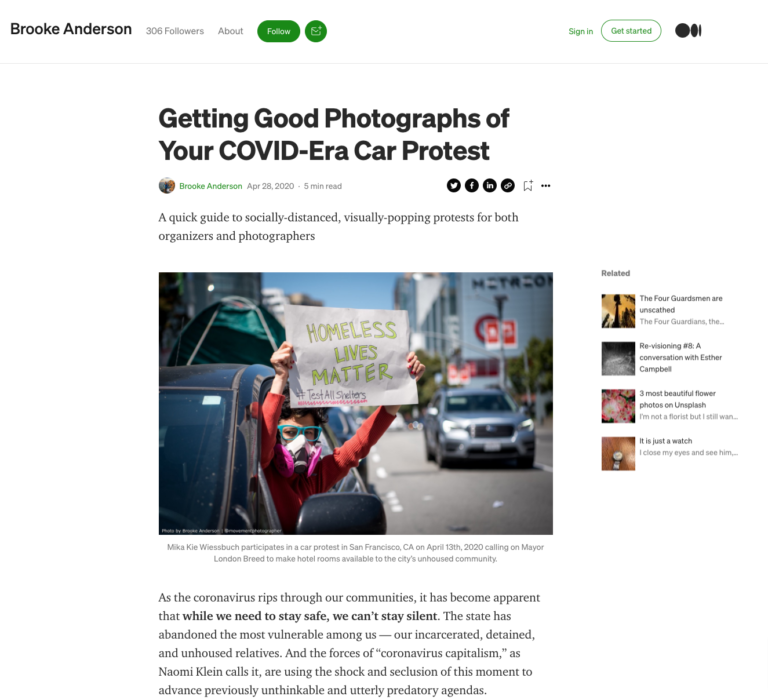
Task: Subscribe by email with the envelope icon
Action: 316,31
